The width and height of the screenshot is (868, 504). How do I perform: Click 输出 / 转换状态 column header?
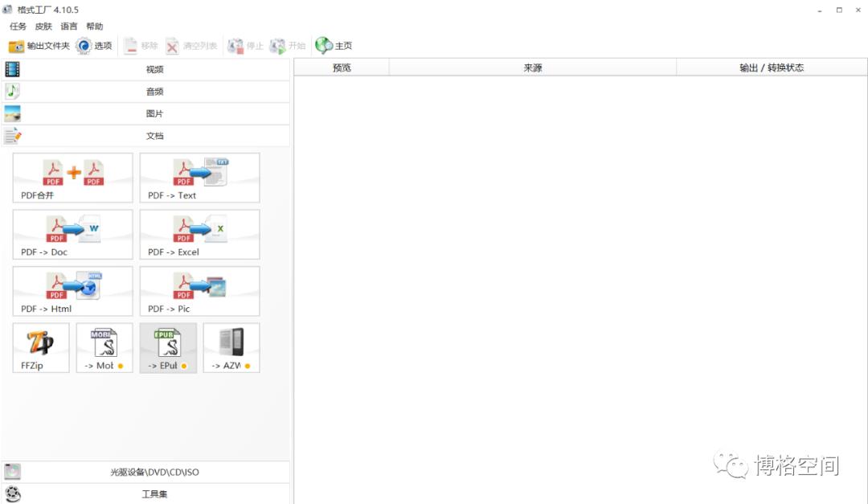pyautogui.click(x=772, y=68)
